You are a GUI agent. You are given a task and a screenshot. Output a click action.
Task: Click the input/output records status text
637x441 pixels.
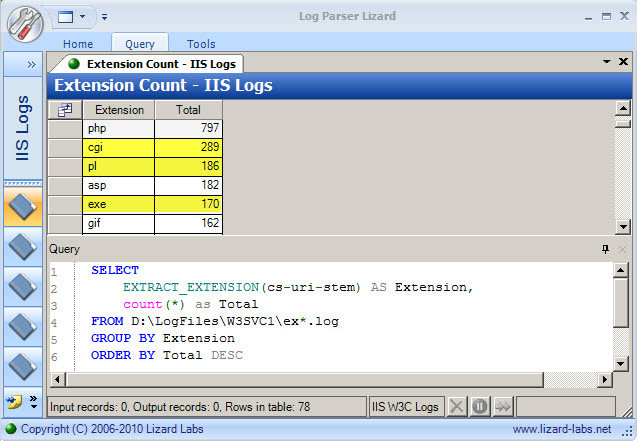pyautogui.click(x=180, y=407)
